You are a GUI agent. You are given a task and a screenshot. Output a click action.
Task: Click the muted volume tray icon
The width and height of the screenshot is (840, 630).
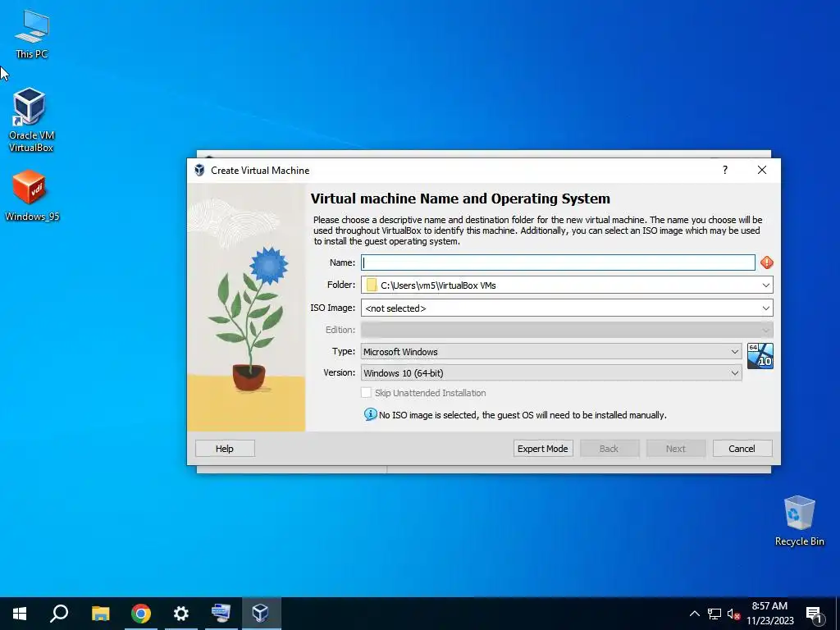coord(733,614)
